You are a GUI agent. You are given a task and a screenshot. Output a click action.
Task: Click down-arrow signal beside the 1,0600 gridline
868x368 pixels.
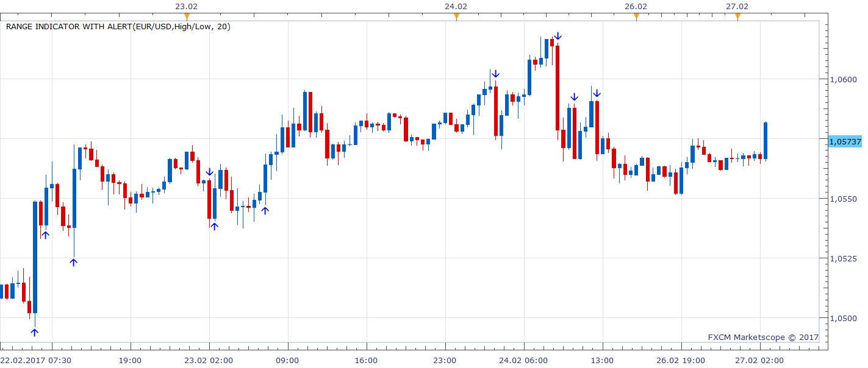tap(496, 74)
